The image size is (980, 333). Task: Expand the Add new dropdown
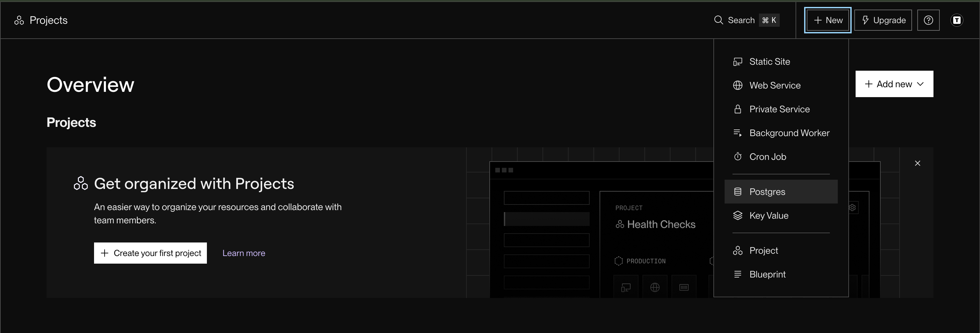894,84
